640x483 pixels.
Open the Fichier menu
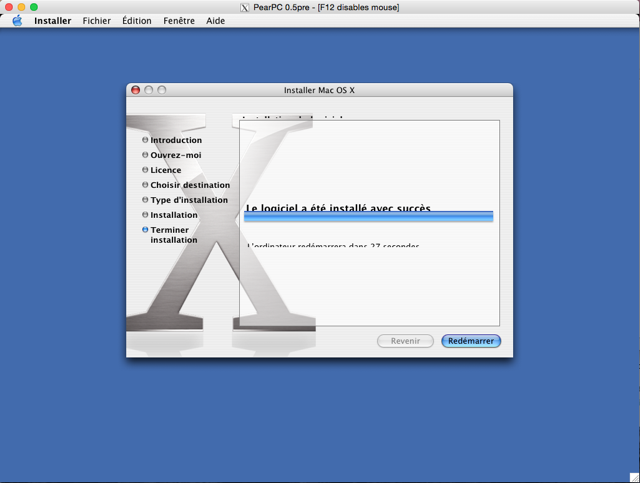point(96,20)
